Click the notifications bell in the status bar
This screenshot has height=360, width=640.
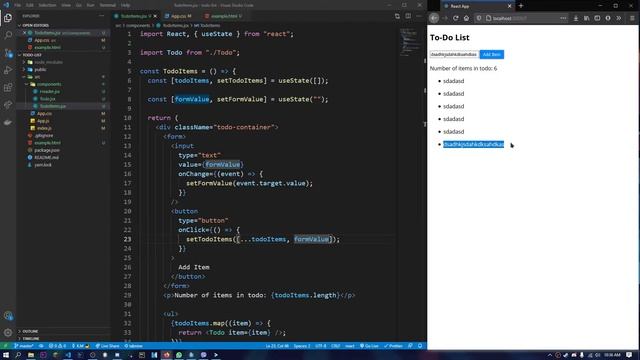click(x=420, y=346)
